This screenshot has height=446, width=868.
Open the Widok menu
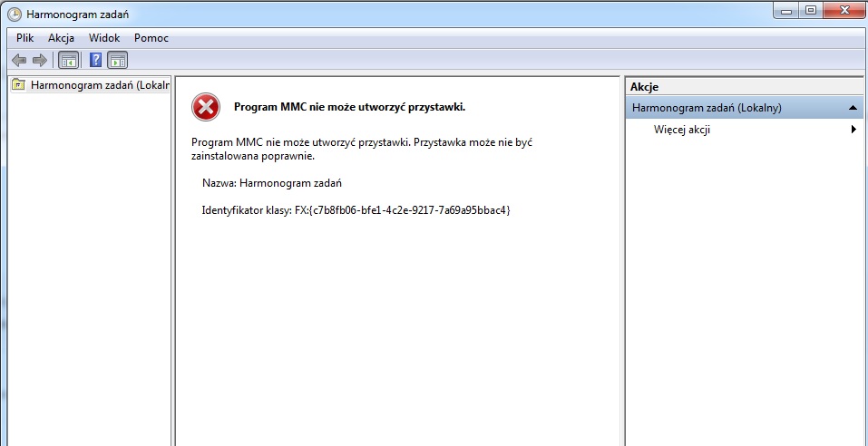[x=104, y=38]
